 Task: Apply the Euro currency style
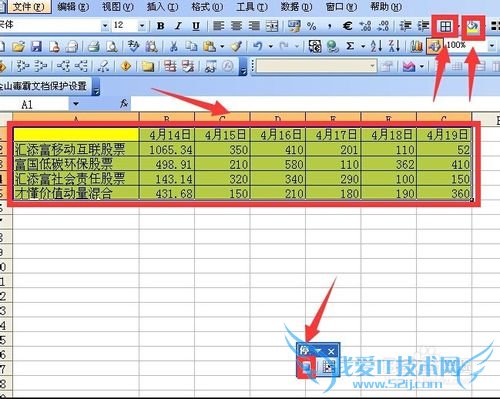347,26
